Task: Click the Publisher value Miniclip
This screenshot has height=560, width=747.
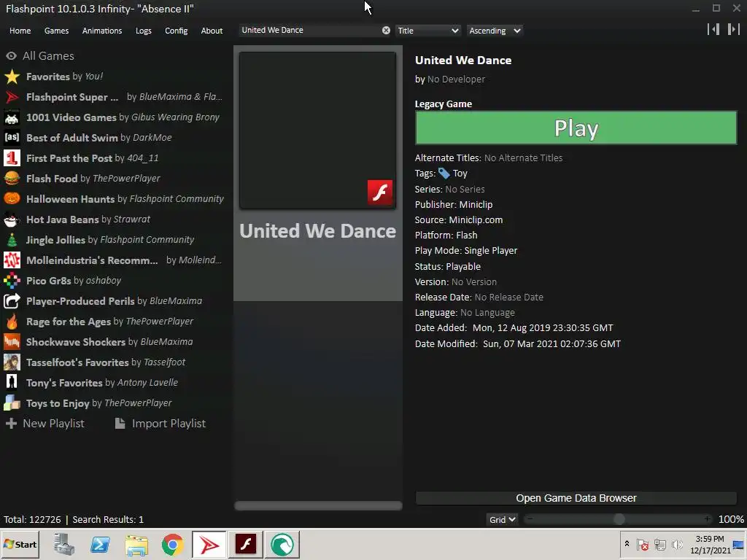Action: (x=476, y=205)
